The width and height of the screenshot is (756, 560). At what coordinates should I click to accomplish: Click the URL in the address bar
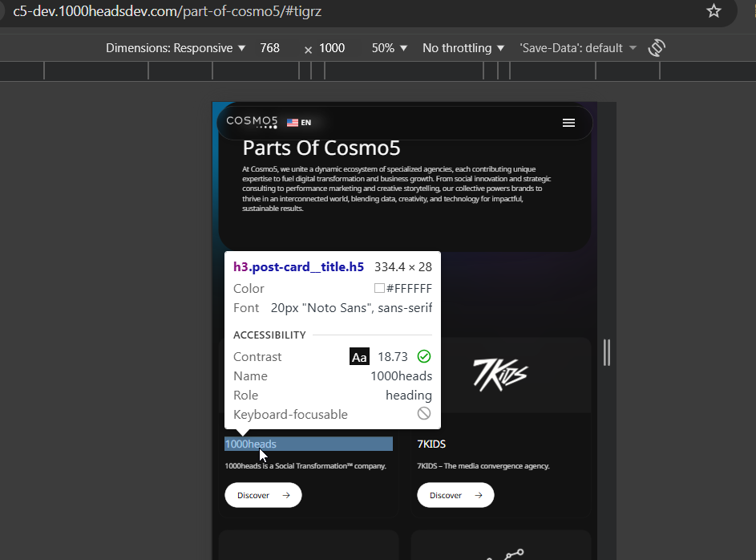click(167, 10)
